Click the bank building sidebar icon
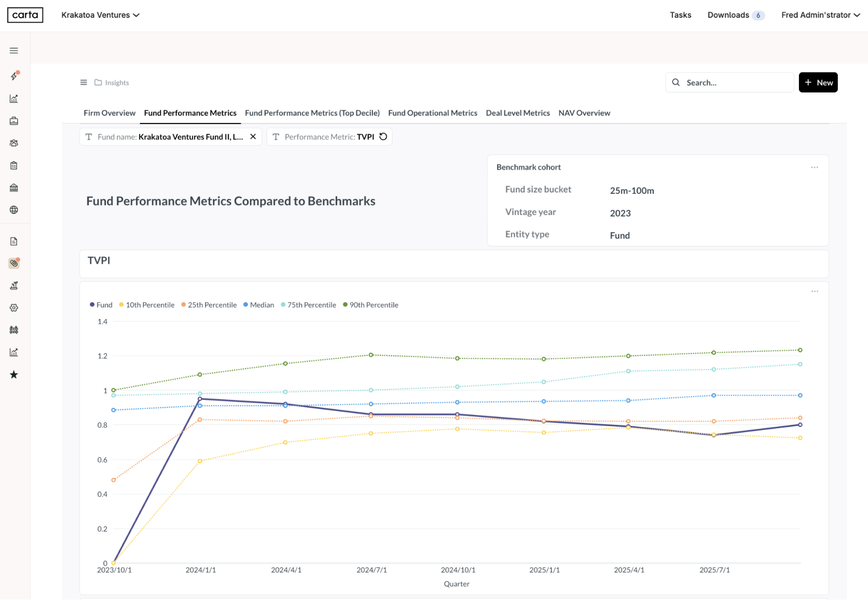The width and height of the screenshot is (868, 600). pyautogui.click(x=14, y=188)
